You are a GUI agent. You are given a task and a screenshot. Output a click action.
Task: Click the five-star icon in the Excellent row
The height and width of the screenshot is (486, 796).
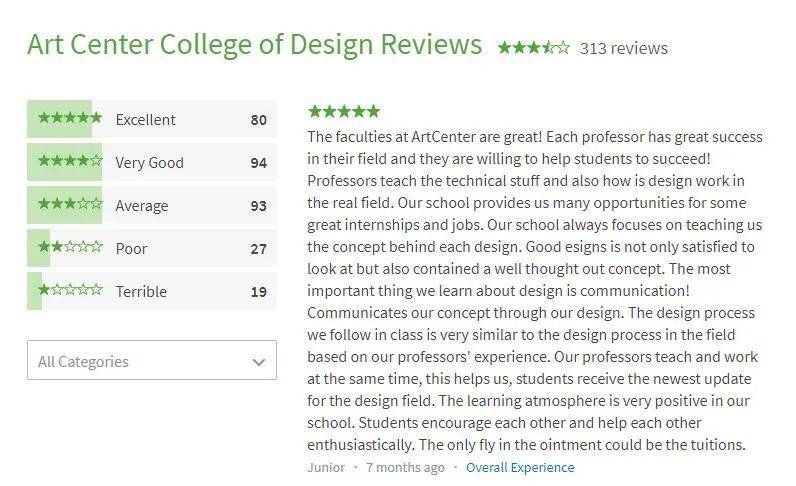(x=70, y=119)
